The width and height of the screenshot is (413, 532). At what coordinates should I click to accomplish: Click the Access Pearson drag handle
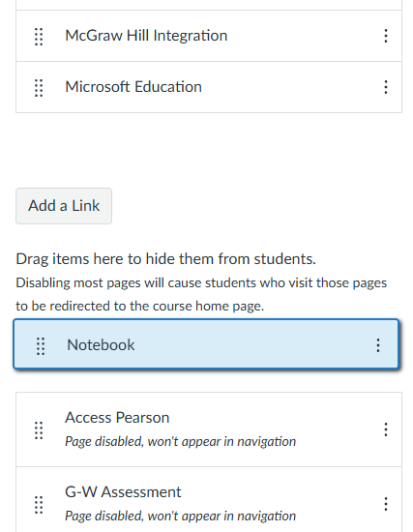coord(39,430)
